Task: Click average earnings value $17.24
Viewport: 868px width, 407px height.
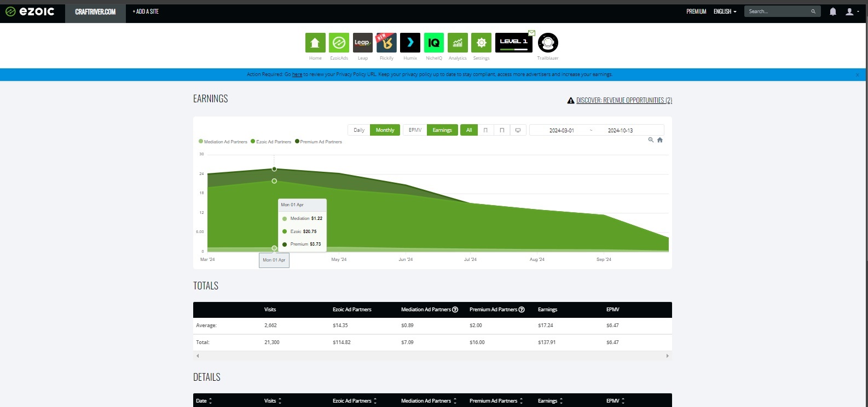Action: click(546, 325)
